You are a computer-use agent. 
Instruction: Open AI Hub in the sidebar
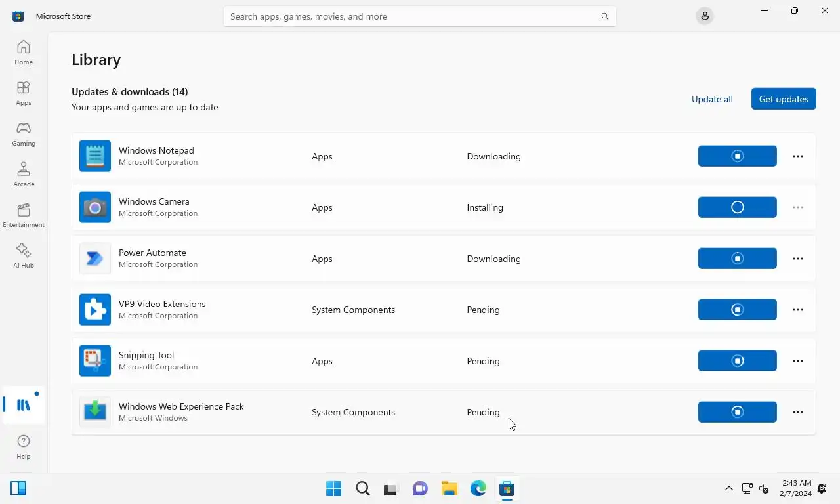click(x=24, y=256)
